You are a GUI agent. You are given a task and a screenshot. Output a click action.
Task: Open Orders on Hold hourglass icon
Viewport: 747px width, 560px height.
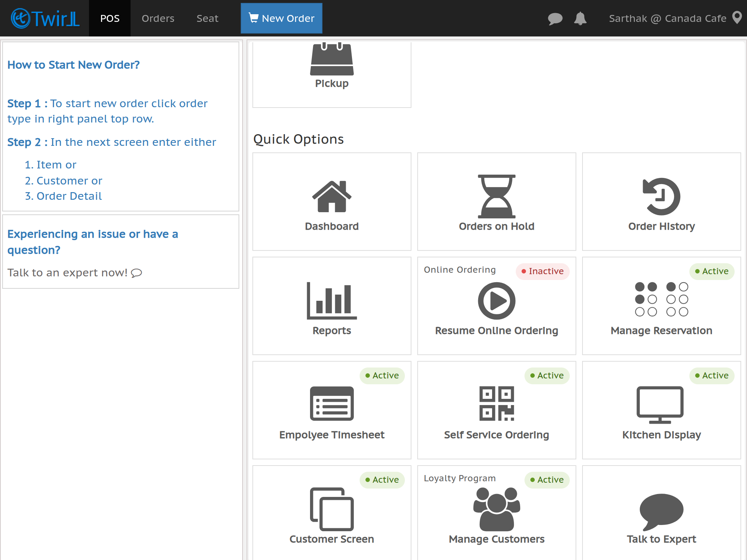496,196
